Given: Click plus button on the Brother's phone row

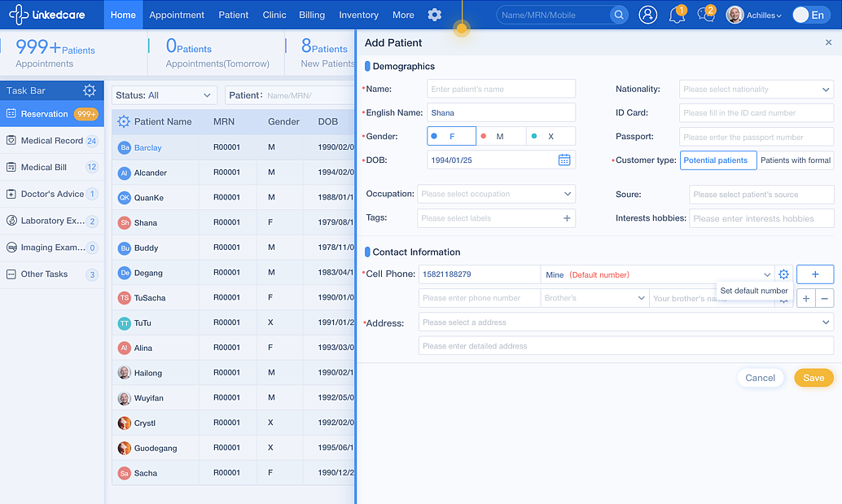Looking at the screenshot, I should (805, 298).
